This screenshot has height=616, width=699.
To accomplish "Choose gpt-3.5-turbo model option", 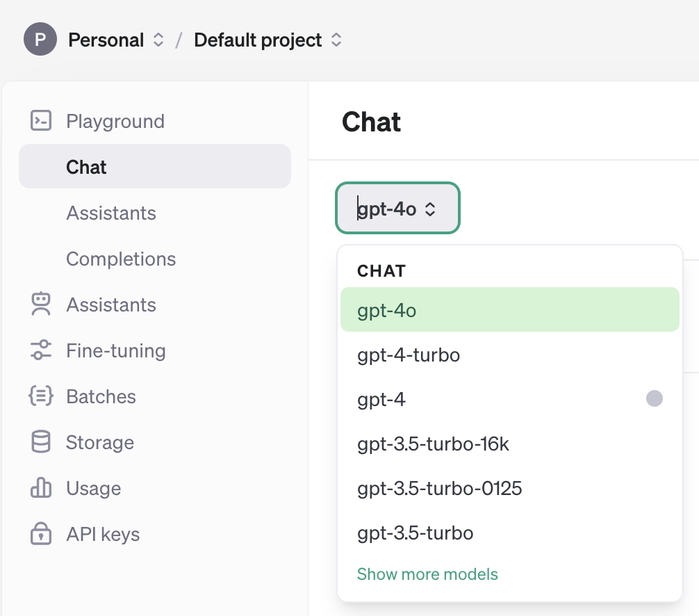I will [x=509, y=533].
